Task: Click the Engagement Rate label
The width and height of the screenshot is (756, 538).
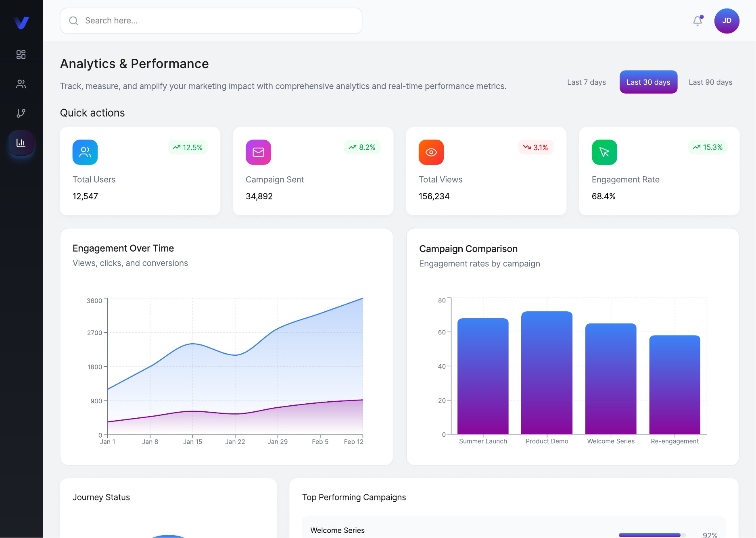Action: point(625,179)
